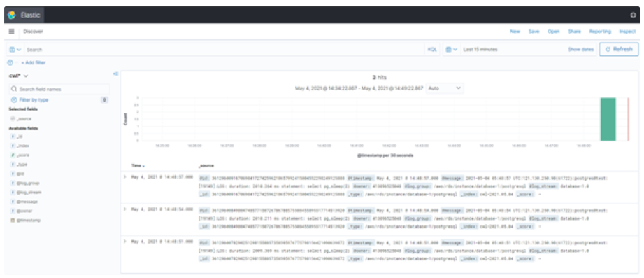The height and width of the screenshot is (278, 644).
Task: Click the _source column header
Action: [206, 166]
